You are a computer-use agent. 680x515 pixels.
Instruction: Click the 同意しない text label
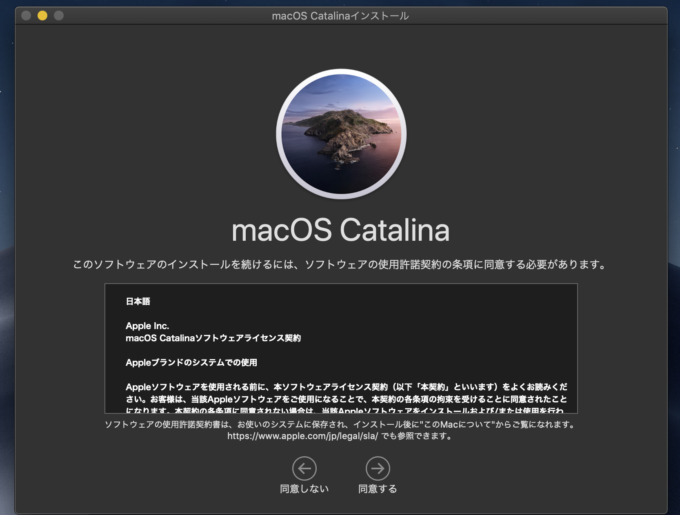point(304,489)
